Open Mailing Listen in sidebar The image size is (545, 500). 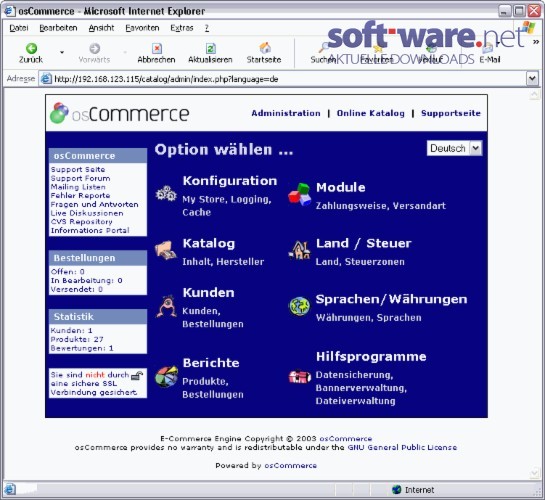tap(78, 187)
